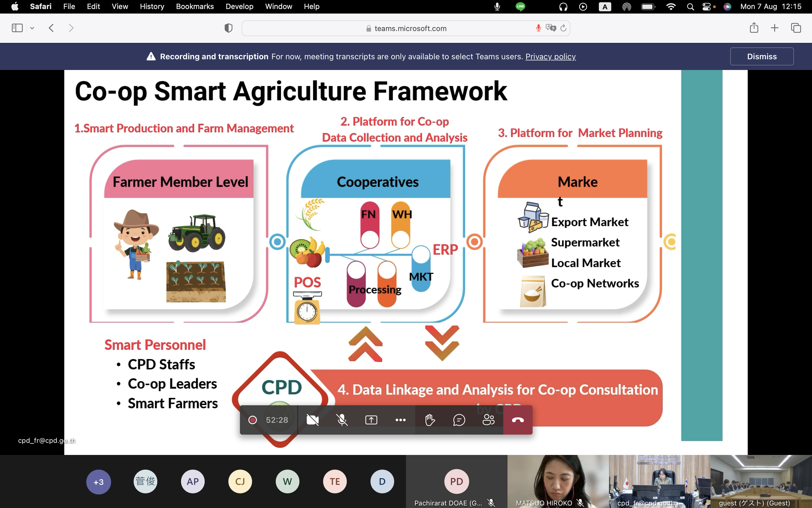
Task: Select the 菅俊 participant avatar
Action: 145,481
